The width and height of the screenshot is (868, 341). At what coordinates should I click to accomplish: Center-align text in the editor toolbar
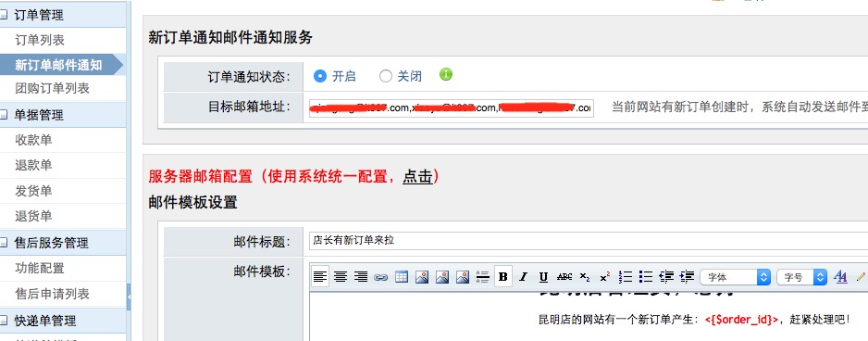341,277
